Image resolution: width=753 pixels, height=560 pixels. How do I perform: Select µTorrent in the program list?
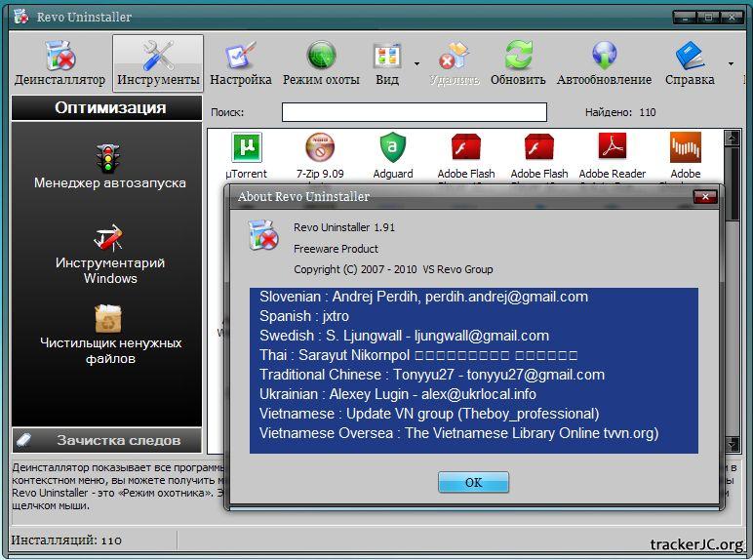(x=247, y=148)
